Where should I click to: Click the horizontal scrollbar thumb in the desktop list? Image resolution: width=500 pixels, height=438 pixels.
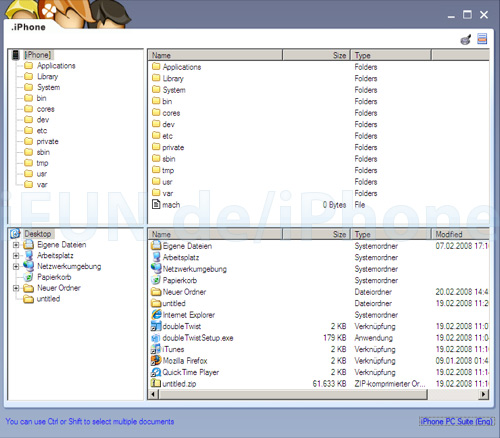293,394
